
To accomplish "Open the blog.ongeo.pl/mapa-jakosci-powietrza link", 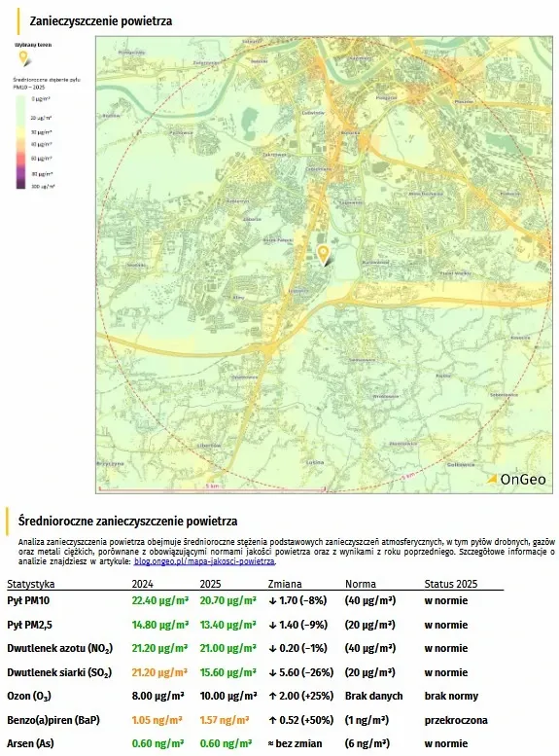I will tap(204, 561).
